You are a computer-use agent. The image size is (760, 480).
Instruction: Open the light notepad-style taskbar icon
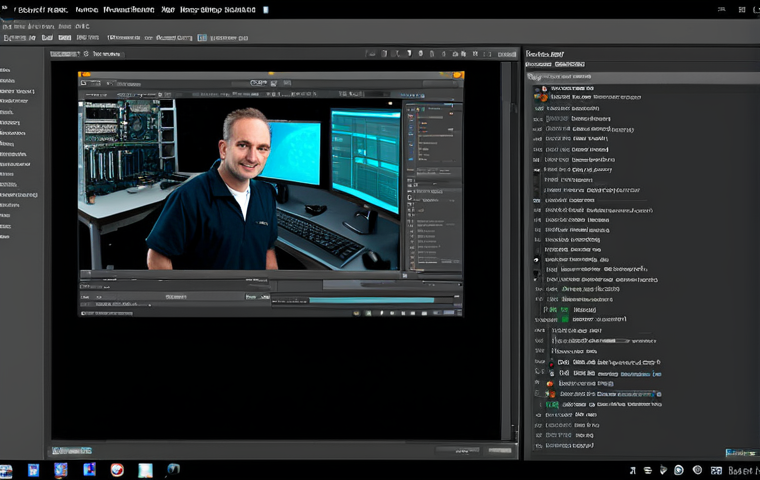(x=145, y=470)
